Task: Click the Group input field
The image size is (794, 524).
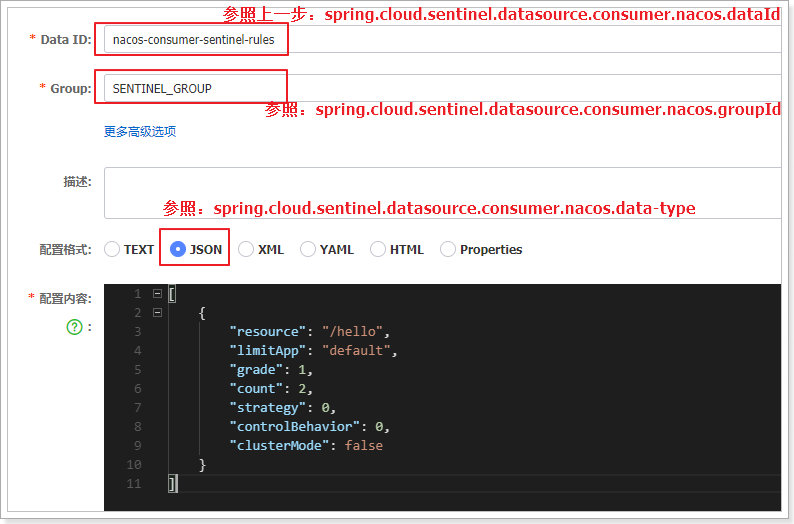Action: click(x=443, y=88)
